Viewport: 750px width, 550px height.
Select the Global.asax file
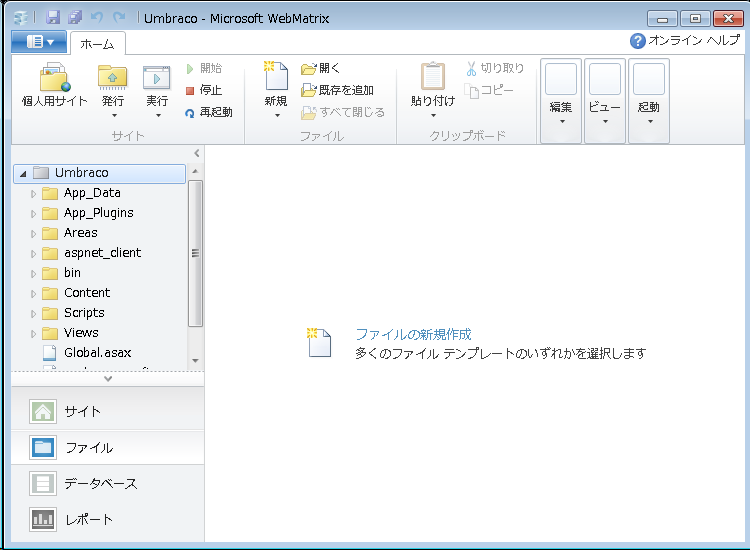[x=98, y=352]
